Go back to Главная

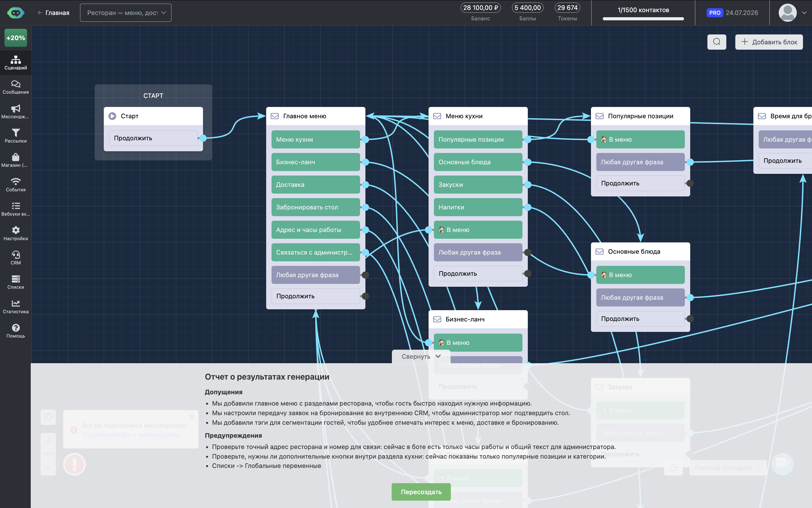(x=54, y=13)
